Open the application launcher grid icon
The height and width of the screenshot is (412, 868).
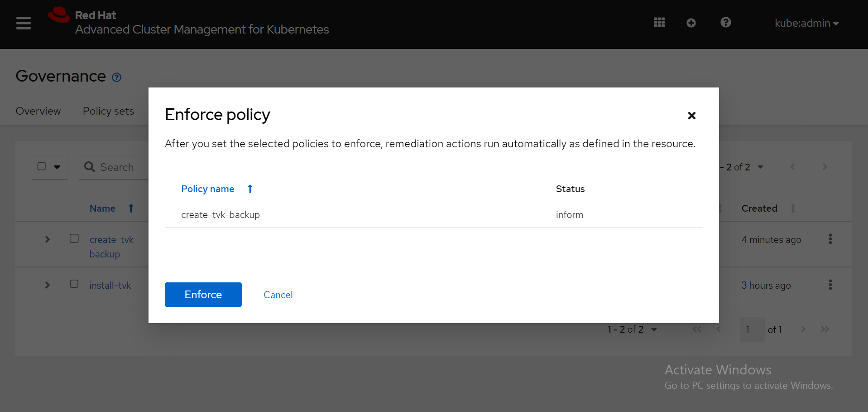coord(659,23)
